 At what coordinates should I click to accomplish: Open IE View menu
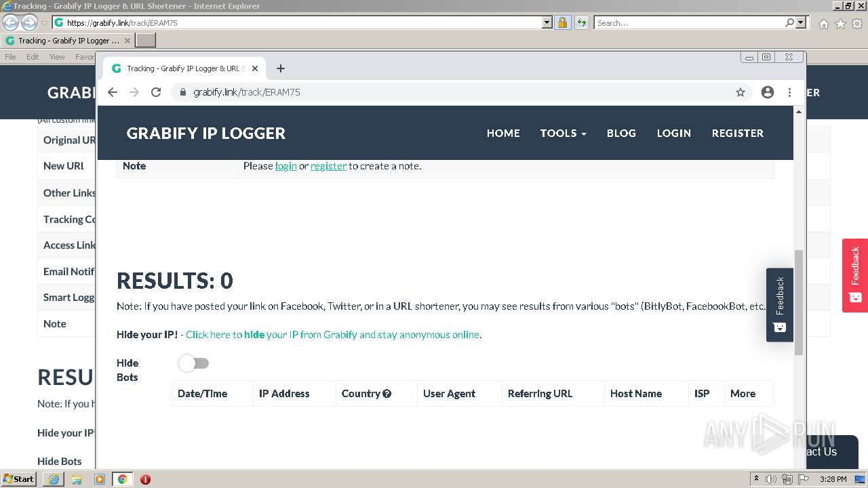click(x=57, y=57)
